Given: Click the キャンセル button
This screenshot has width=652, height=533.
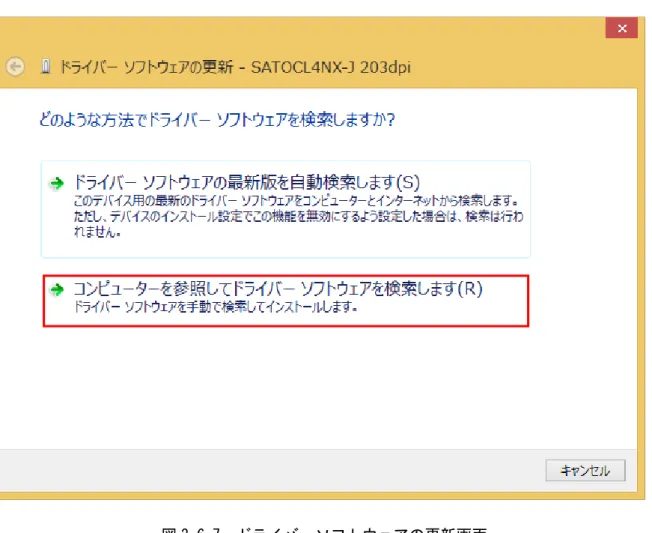Looking at the screenshot, I should pos(585,470).
